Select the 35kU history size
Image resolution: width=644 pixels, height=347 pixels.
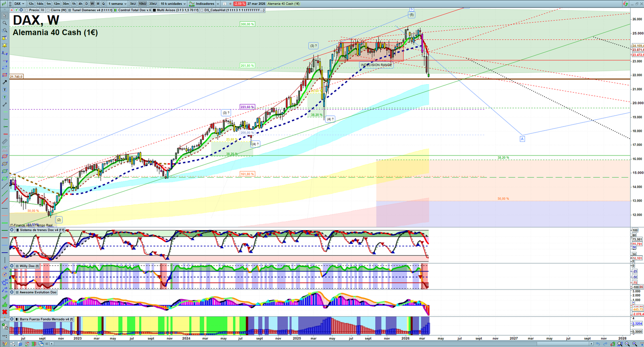(153, 4)
